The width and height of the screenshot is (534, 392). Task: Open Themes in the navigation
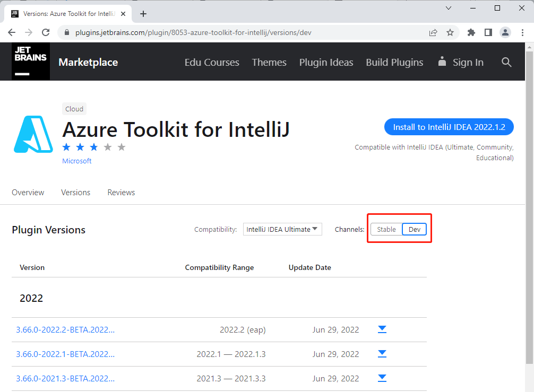pyautogui.click(x=269, y=62)
